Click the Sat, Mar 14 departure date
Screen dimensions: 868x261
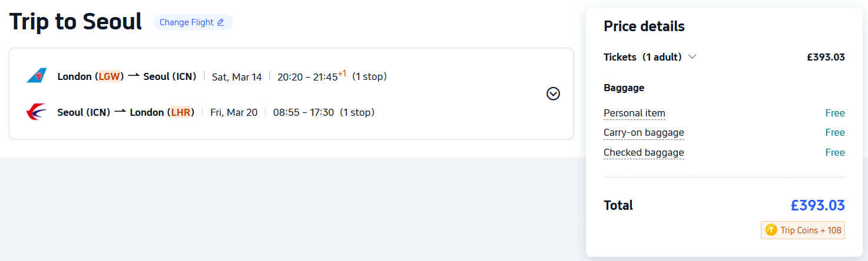tap(237, 77)
